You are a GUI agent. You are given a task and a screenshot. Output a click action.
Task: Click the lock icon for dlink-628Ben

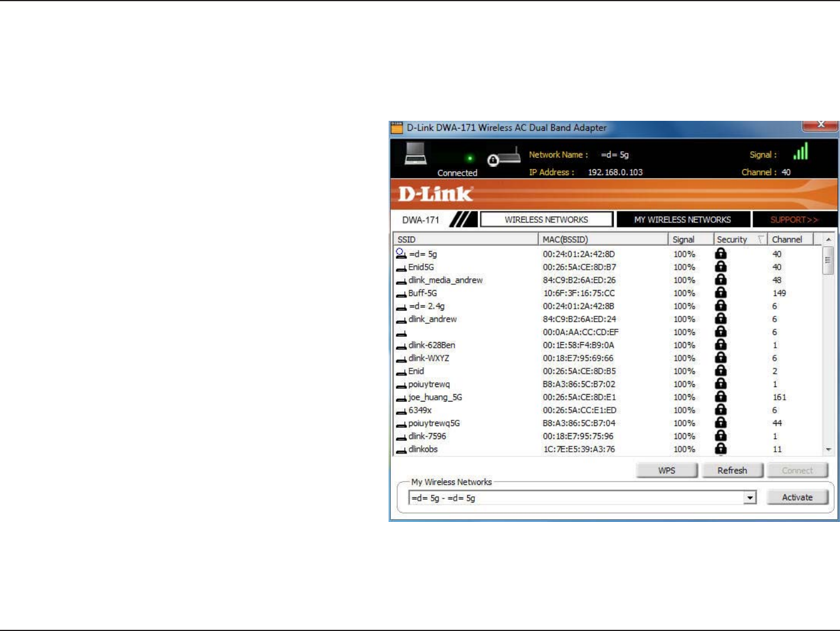(721, 344)
